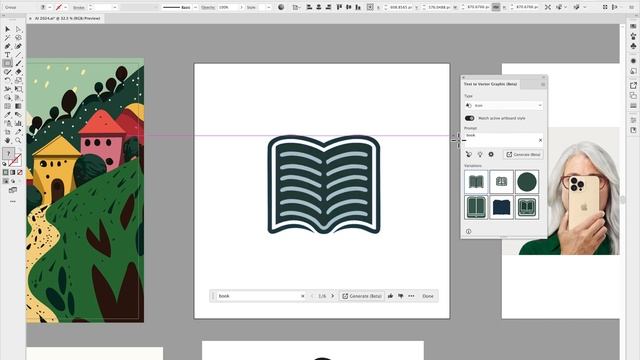Select the Column Graph tool
The height and width of the screenshot is (360, 640).
[x=18, y=123]
